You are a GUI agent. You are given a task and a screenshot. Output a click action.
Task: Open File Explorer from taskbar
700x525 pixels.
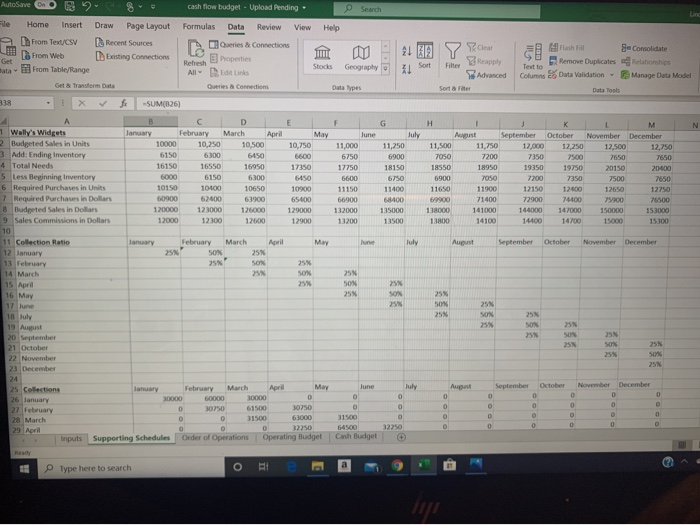tap(317, 467)
